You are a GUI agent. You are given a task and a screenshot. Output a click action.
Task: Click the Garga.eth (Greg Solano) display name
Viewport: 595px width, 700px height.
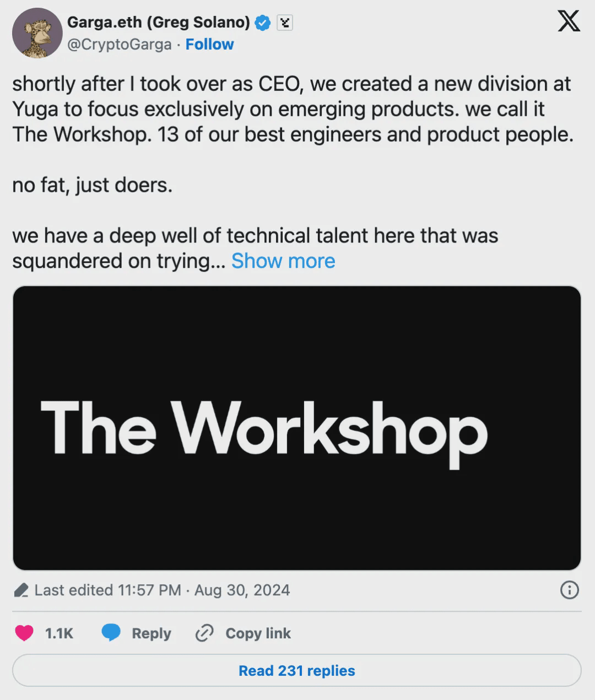coord(158,23)
